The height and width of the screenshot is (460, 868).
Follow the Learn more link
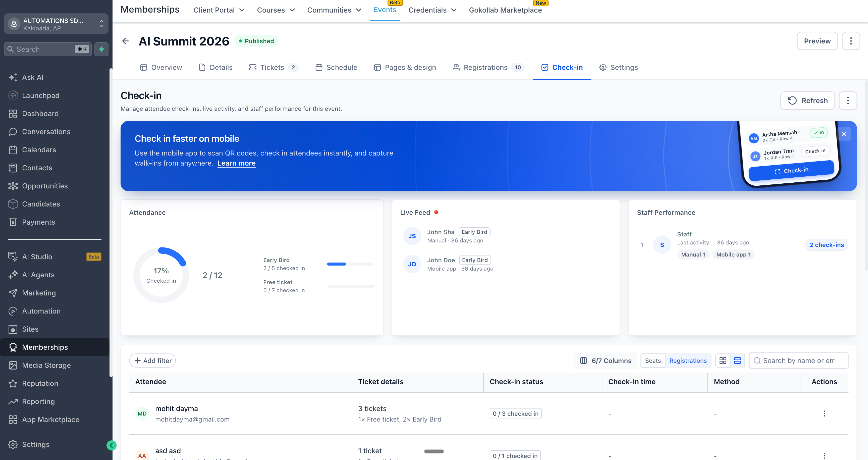pyautogui.click(x=237, y=163)
